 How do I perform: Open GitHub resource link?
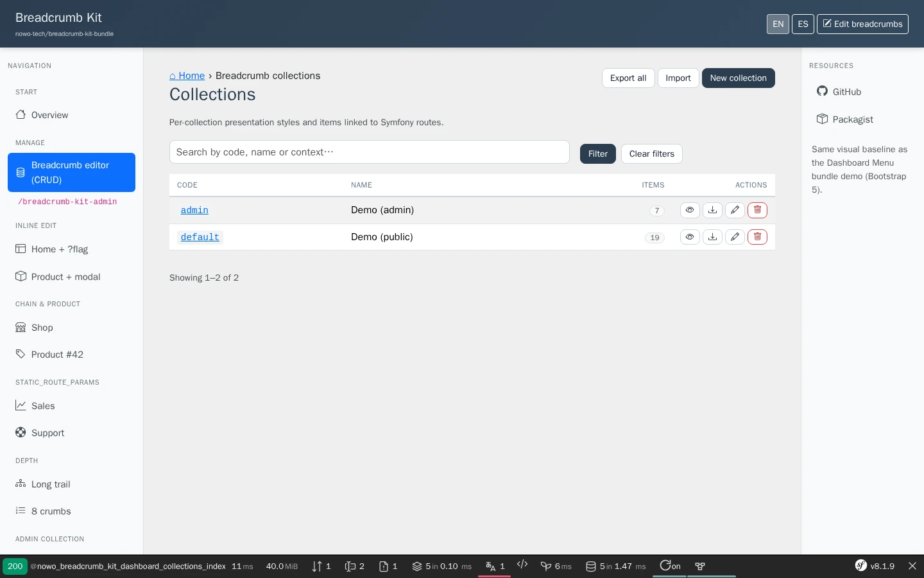839,92
